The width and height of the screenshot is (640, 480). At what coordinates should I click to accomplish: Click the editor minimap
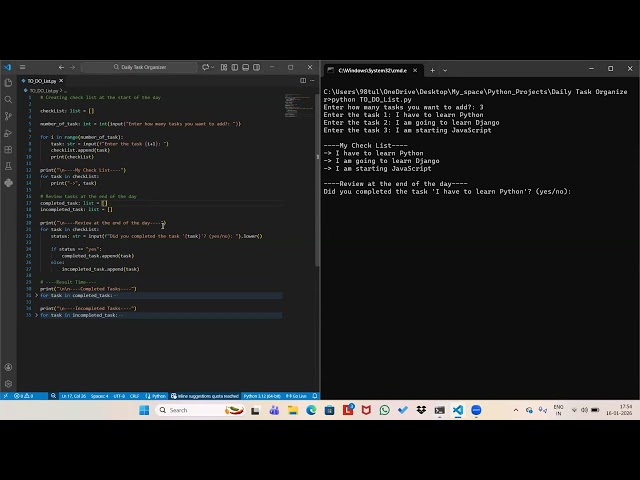point(298,106)
